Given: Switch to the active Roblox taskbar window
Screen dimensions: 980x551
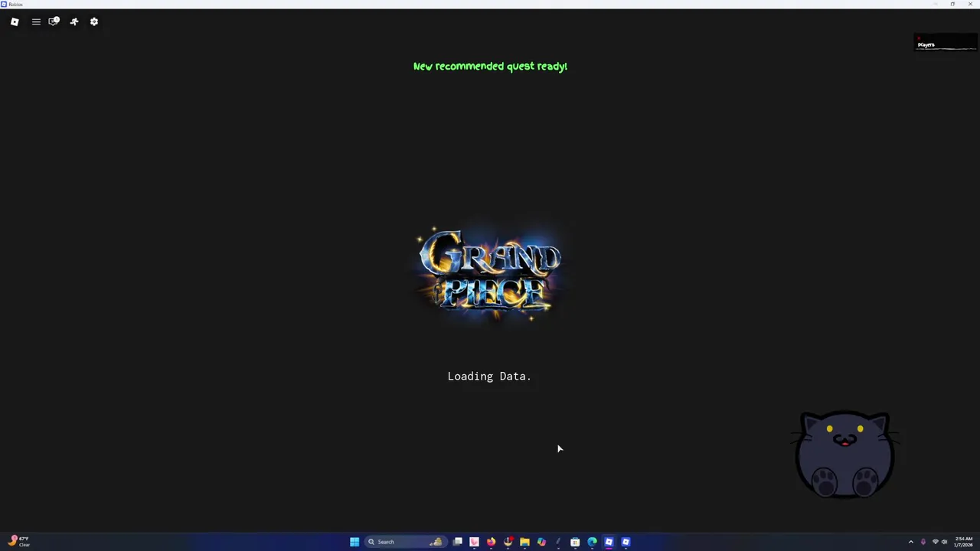Looking at the screenshot, I should coord(609,542).
